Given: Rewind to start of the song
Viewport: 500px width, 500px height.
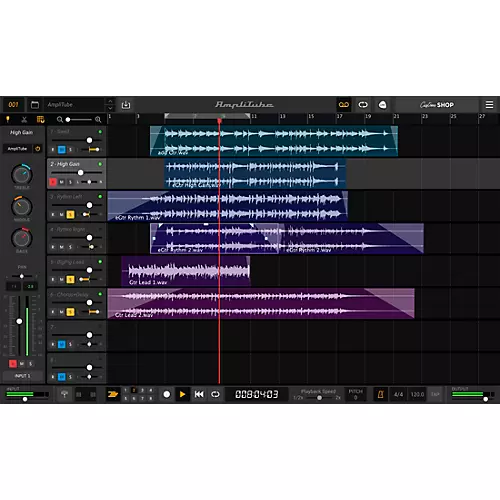Looking at the screenshot, I should [199, 394].
